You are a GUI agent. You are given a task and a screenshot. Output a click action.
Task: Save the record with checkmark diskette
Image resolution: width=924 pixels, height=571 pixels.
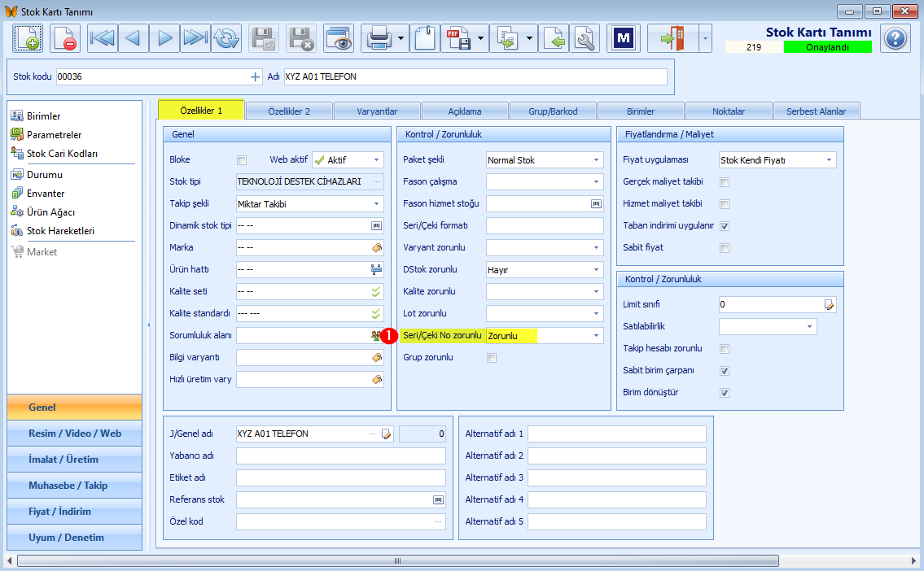264,39
